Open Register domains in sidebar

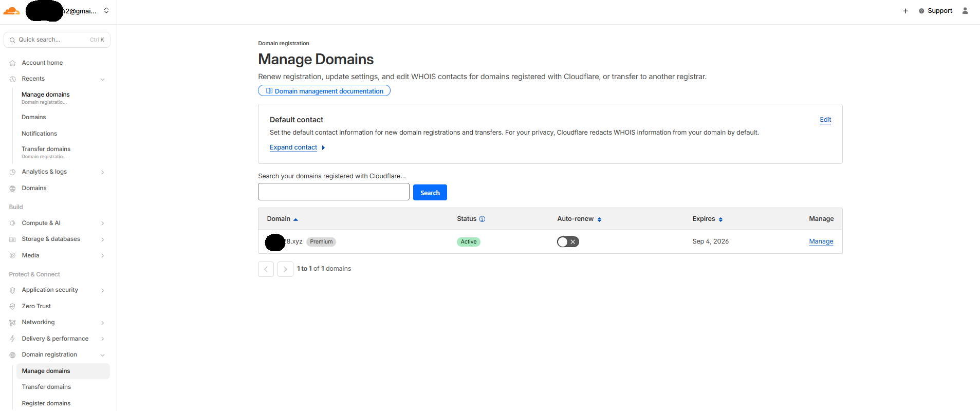tap(46, 403)
